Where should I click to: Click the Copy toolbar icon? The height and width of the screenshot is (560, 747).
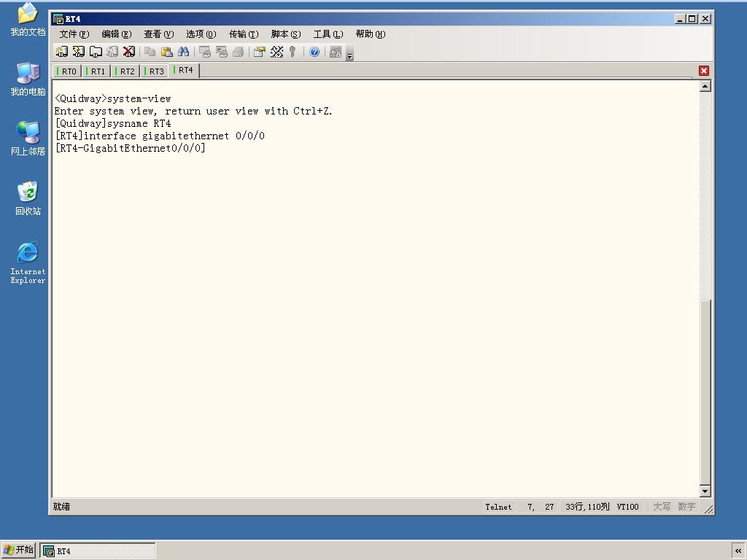point(150,52)
